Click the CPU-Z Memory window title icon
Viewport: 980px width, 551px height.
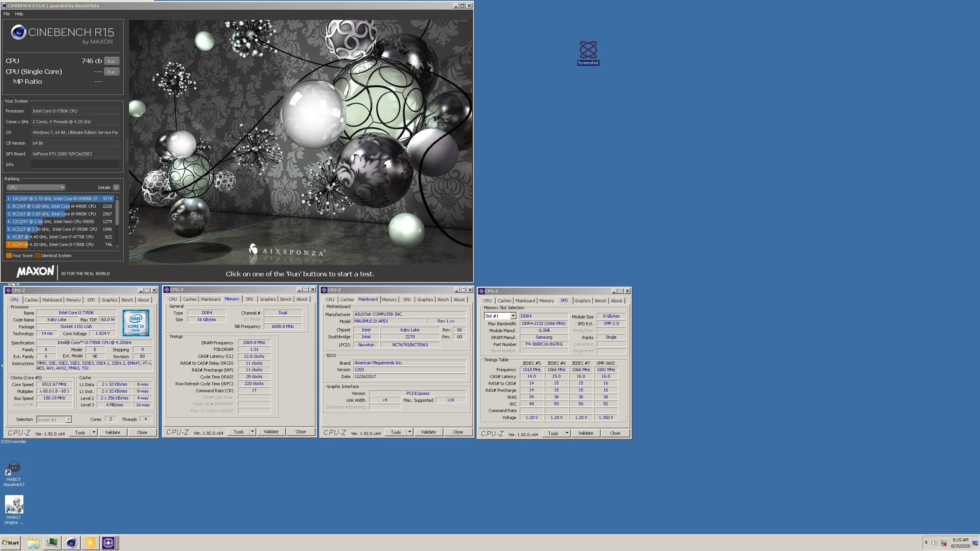click(167, 290)
